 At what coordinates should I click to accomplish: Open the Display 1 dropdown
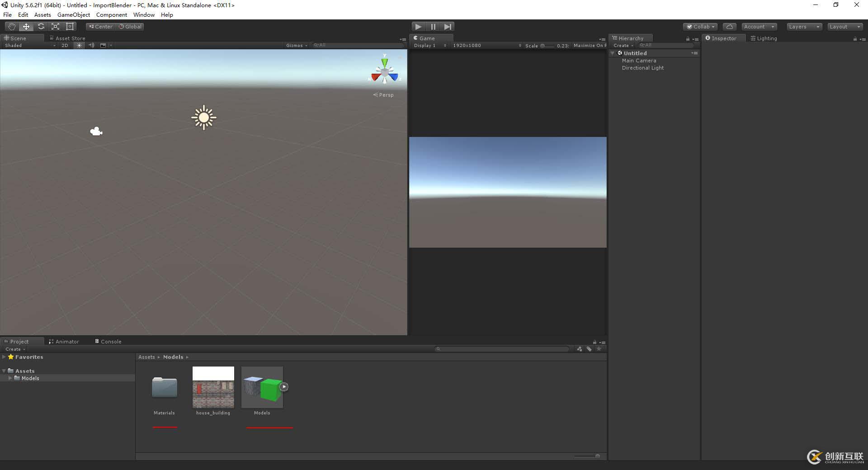pos(429,46)
